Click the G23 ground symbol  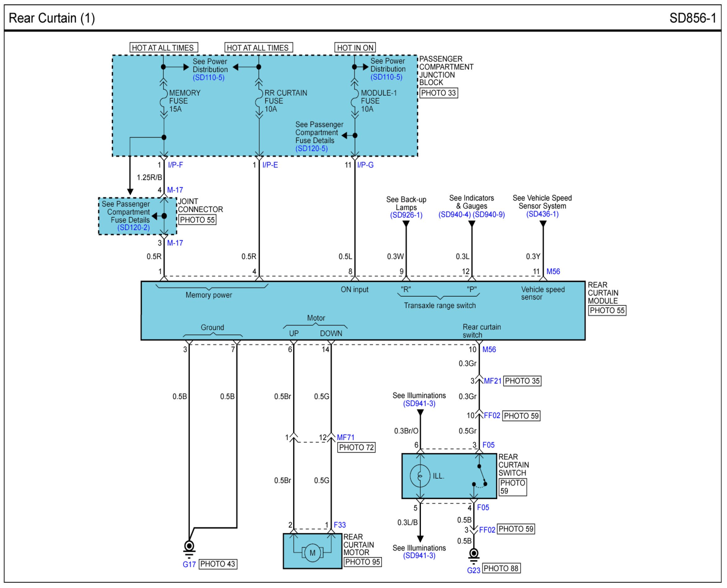point(474,554)
